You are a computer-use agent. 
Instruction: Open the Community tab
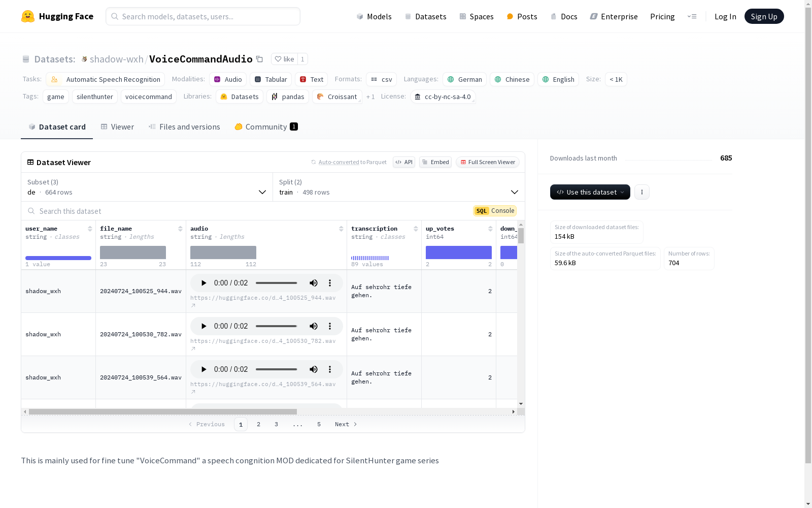[x=266, y=126]
